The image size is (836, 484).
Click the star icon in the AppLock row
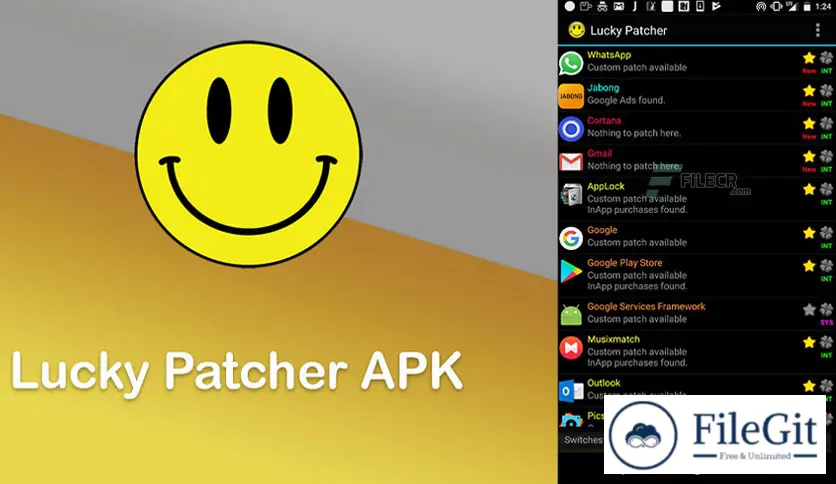pyautogui.click(x=809, y=189)
